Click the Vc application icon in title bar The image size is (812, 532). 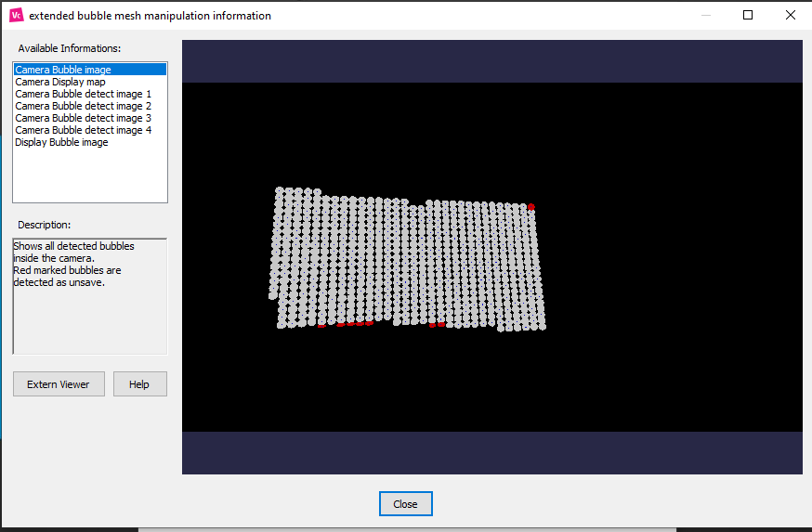pyautogui.click(x=16, y=15)
